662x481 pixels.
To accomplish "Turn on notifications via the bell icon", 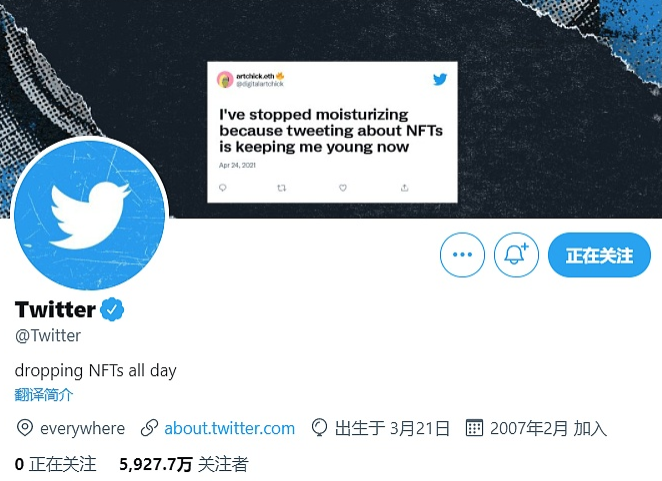I will click(x=516, y=255).
